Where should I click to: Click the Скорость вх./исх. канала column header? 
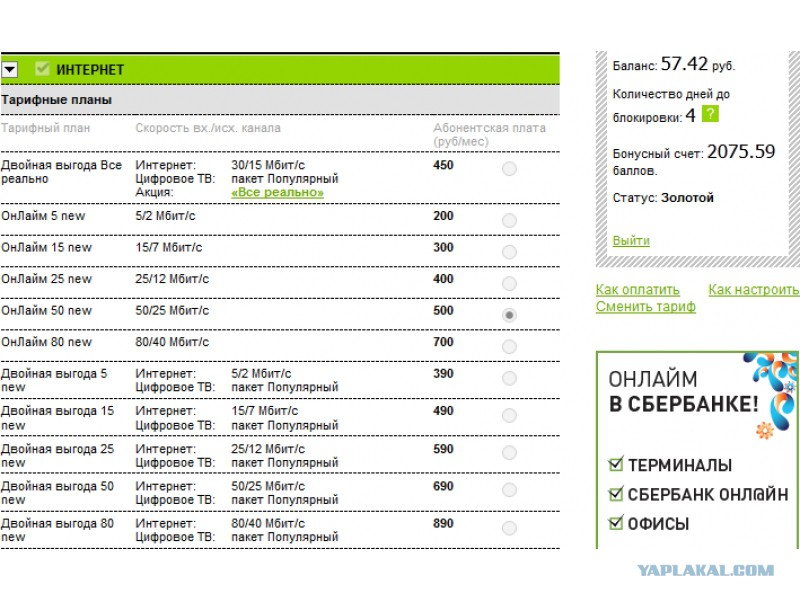point(208,128)
